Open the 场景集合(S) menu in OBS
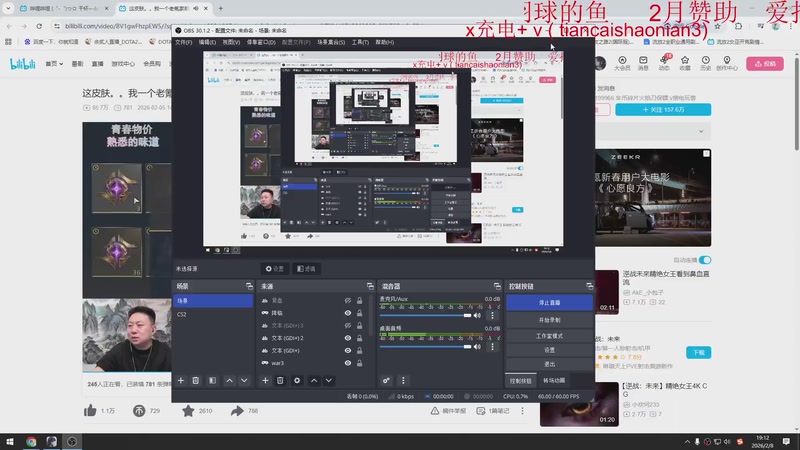The height and width of the screenshot is (450, 800). [331, 42]
